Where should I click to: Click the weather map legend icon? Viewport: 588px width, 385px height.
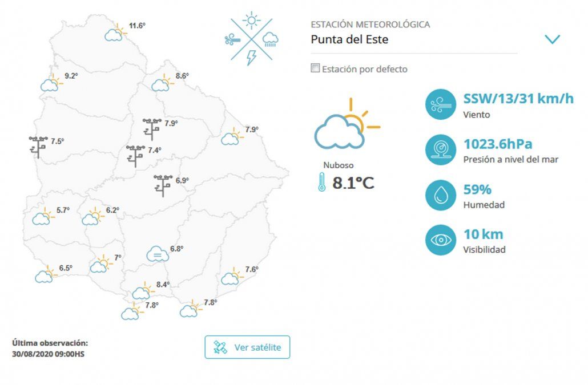pyautogui.click(x=251, y=39)
